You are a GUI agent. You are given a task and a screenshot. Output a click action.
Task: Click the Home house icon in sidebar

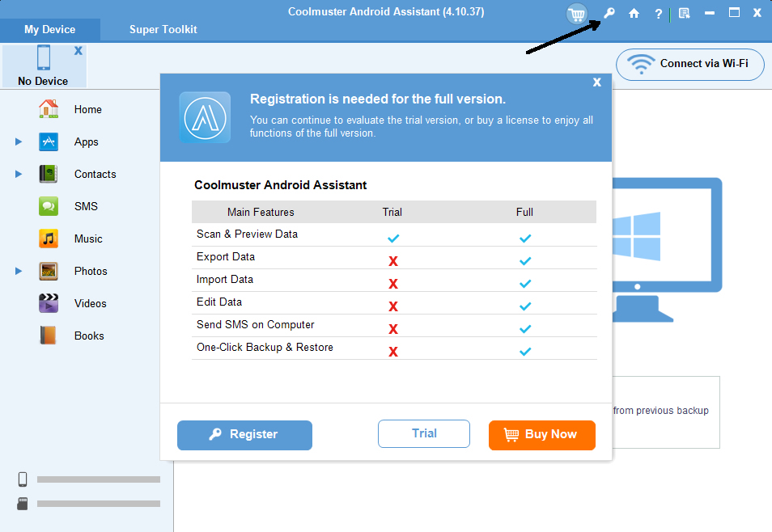coord(49,109)
